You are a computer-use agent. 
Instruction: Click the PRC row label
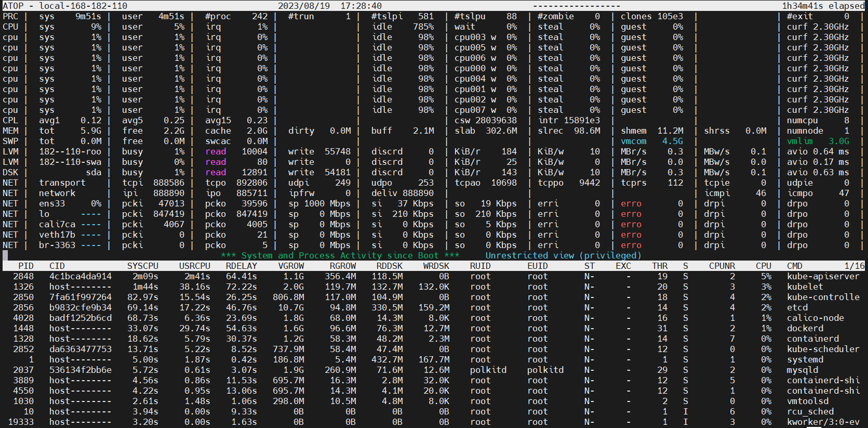point(10,16)
